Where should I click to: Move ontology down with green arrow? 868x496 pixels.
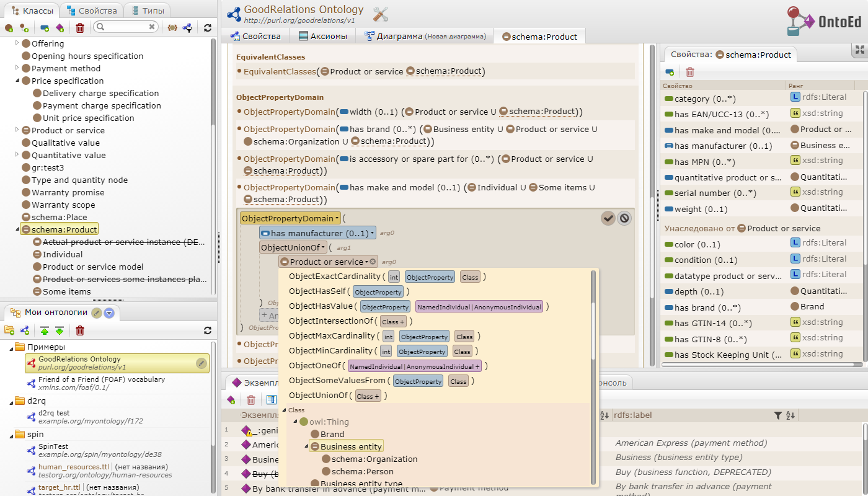[60, 330]
